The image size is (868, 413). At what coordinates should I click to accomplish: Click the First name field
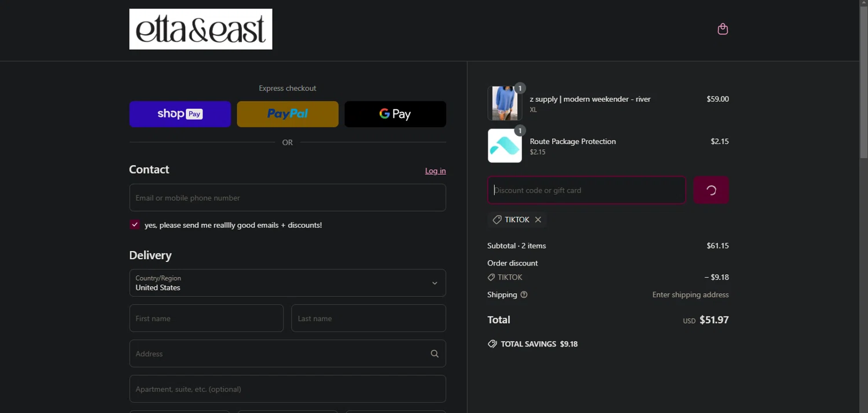207,318
